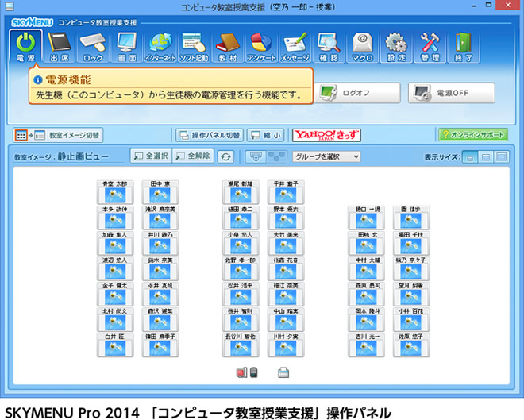
Task: Click the 終了 exit icon
Action: 464,46
